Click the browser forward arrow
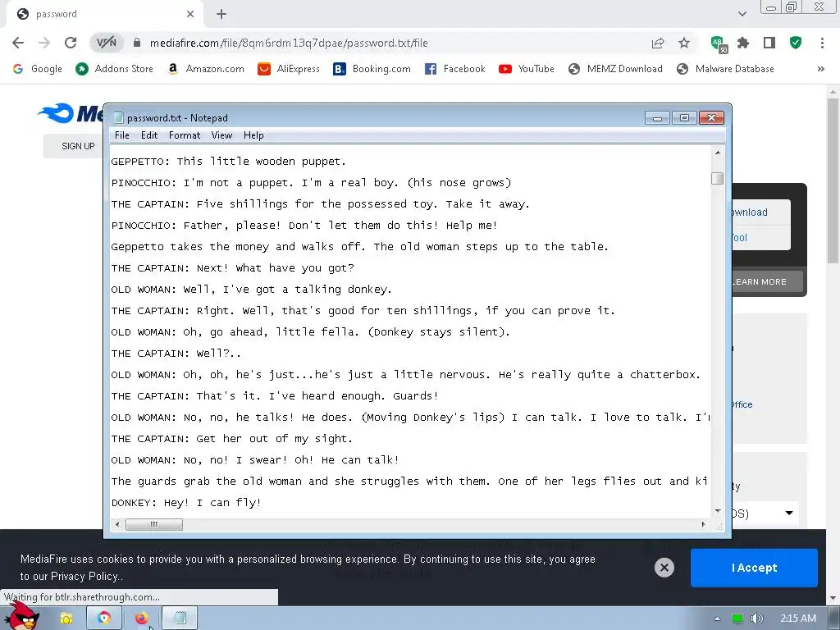840x630 pixels. coord(44,43)
